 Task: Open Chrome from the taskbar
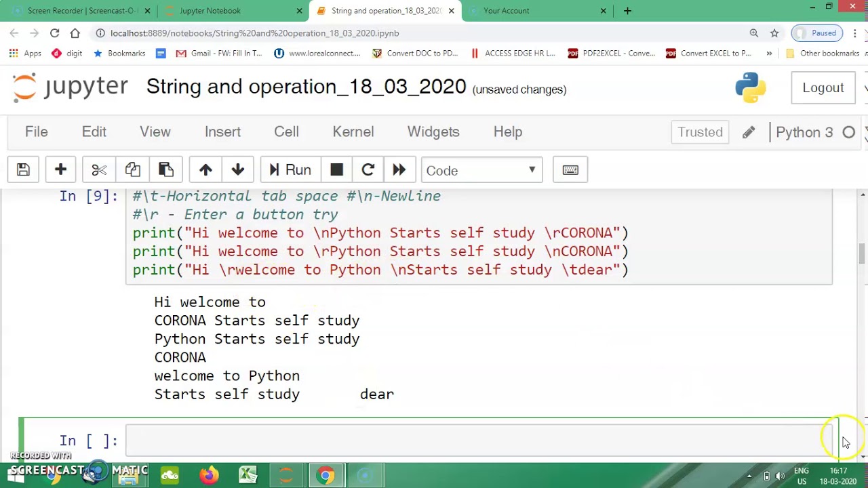[326, 475]
